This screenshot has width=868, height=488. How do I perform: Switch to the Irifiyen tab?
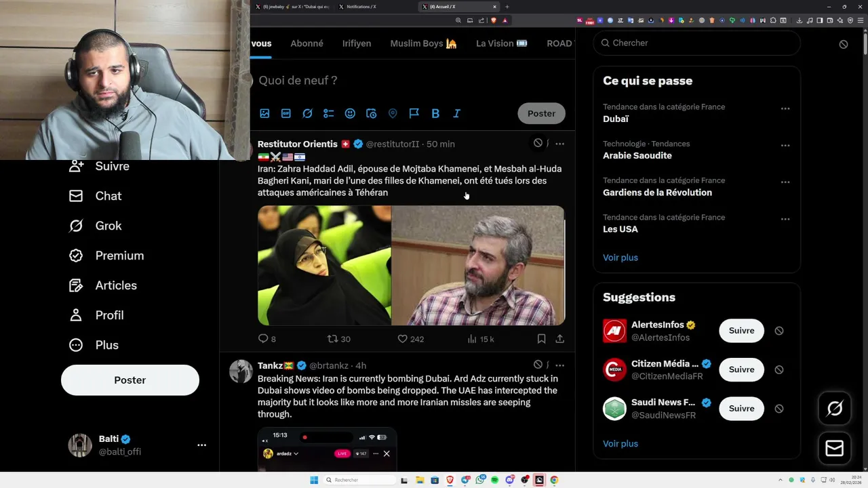pyautogui.click(x=357, y=43)
